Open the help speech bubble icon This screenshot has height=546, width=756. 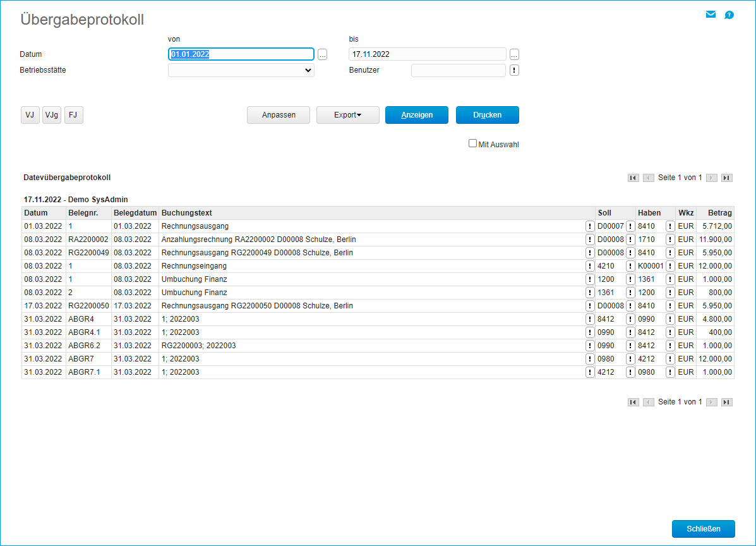click(729, 15)
